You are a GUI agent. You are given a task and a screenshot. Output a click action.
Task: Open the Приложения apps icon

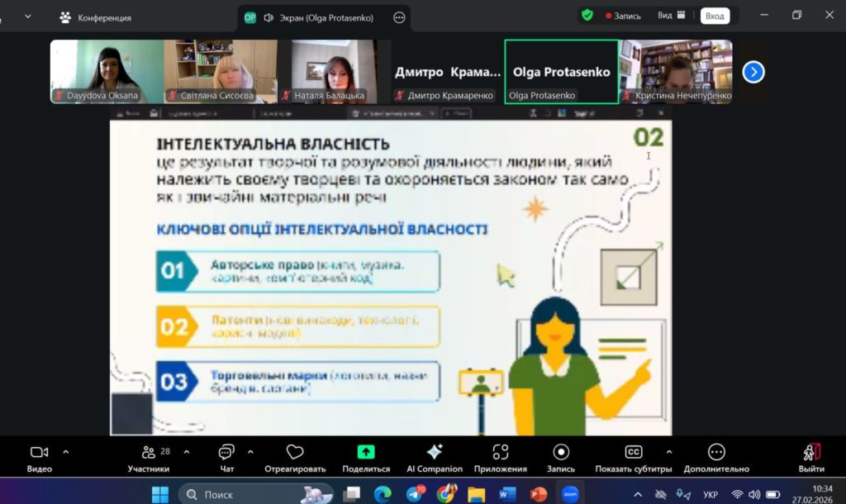coord(500,453)
